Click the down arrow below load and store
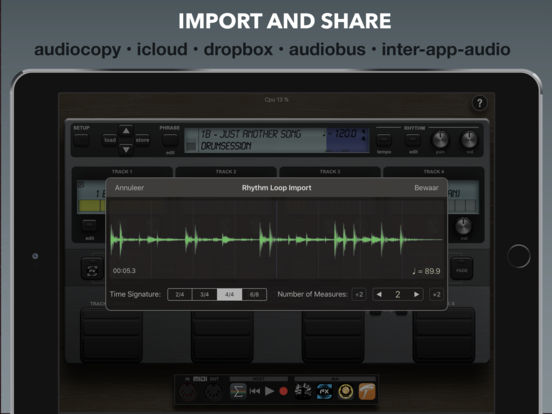The image size is (552, 414). [x=126, y=149]
